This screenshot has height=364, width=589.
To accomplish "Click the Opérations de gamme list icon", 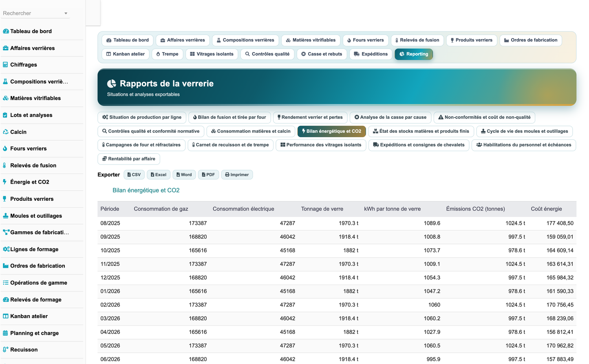I will click(x=6, y=283).
